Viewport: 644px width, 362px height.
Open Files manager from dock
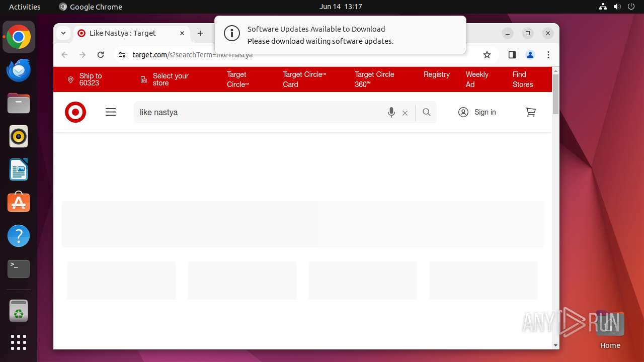click(x=19, y=103)
